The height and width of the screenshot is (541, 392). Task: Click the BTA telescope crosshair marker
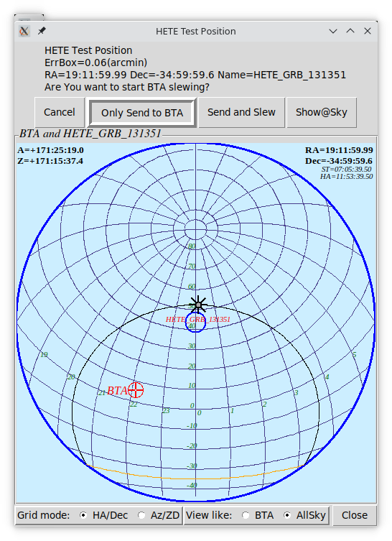point(136,390)
